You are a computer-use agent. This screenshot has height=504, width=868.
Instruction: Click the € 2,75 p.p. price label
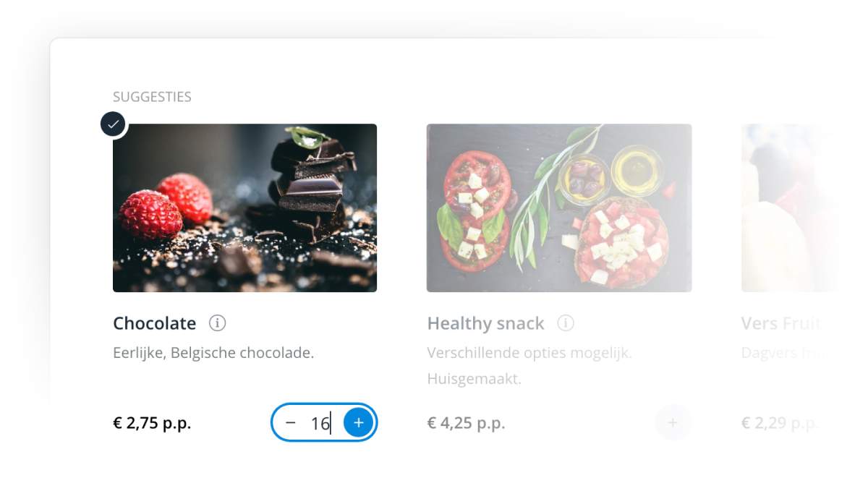click(152, 423)
